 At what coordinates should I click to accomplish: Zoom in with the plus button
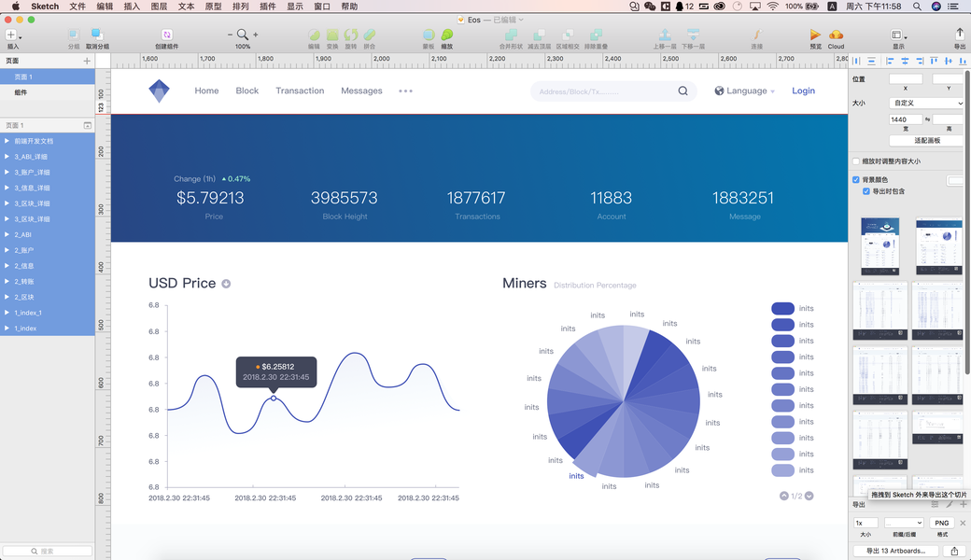(x=255, y=35)
